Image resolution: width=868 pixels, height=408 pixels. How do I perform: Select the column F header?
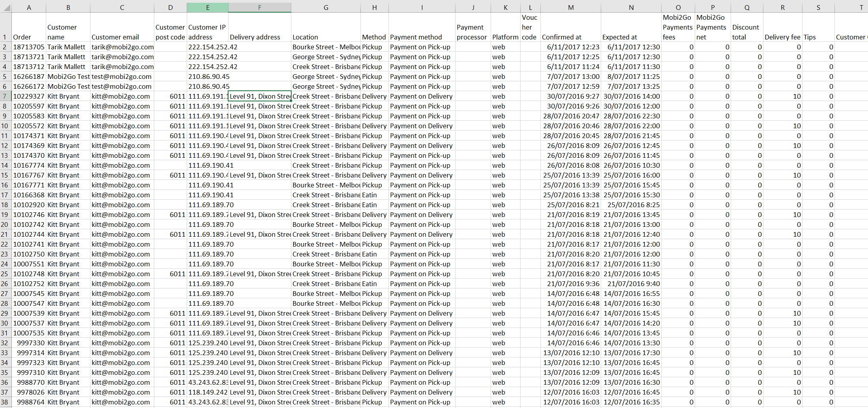(259, 7)
